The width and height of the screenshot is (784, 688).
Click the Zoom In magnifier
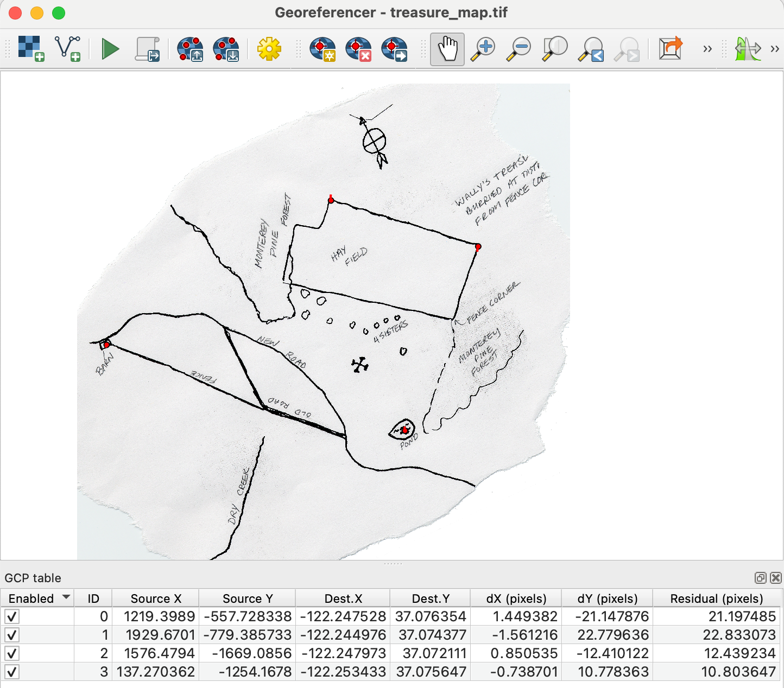[x=483, y=49]
